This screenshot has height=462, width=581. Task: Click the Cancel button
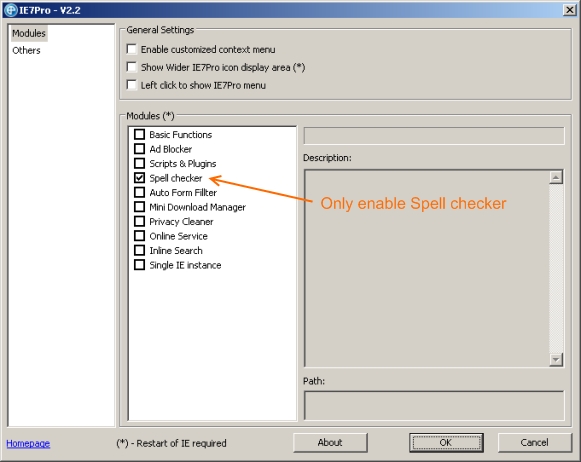click(x=535, y=443)
